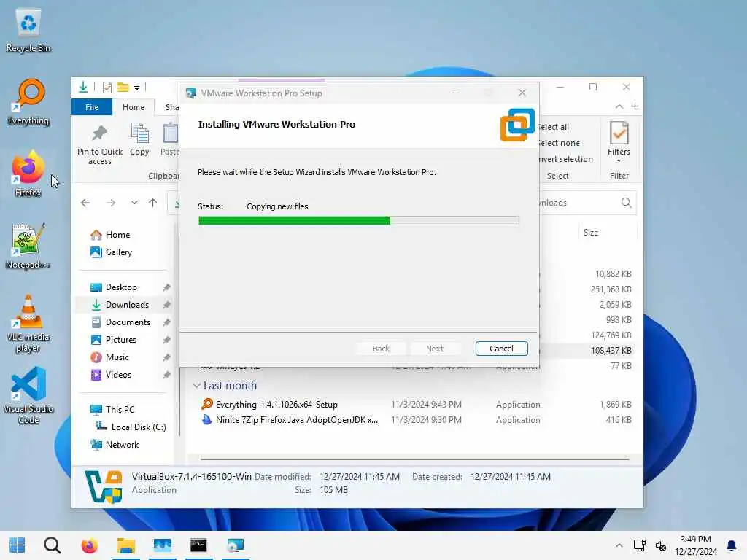Close the VMware Workstation Pro Setup dialog
The height and width of the screenshot is (560, 747).
(x=522, y=93)
